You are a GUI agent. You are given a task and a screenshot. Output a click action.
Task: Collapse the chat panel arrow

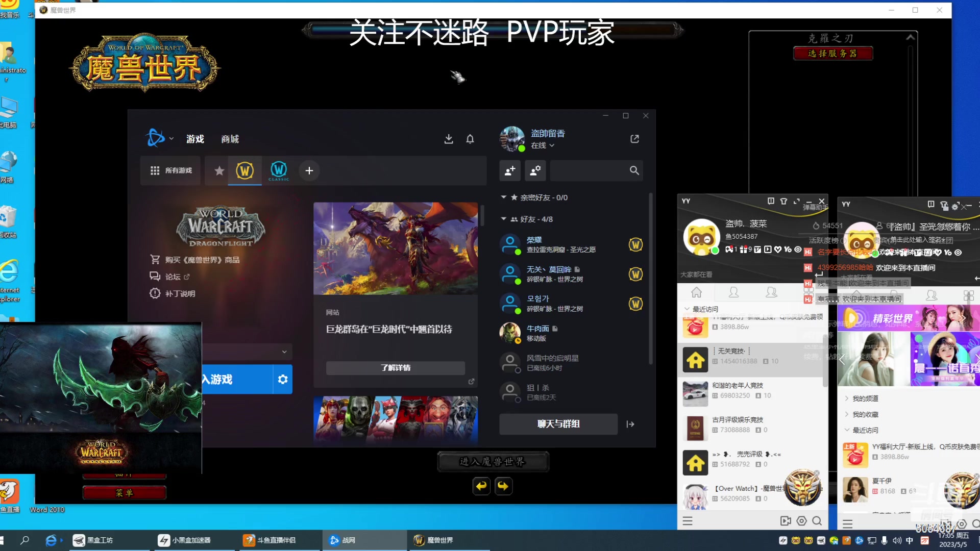pos(630,424)
